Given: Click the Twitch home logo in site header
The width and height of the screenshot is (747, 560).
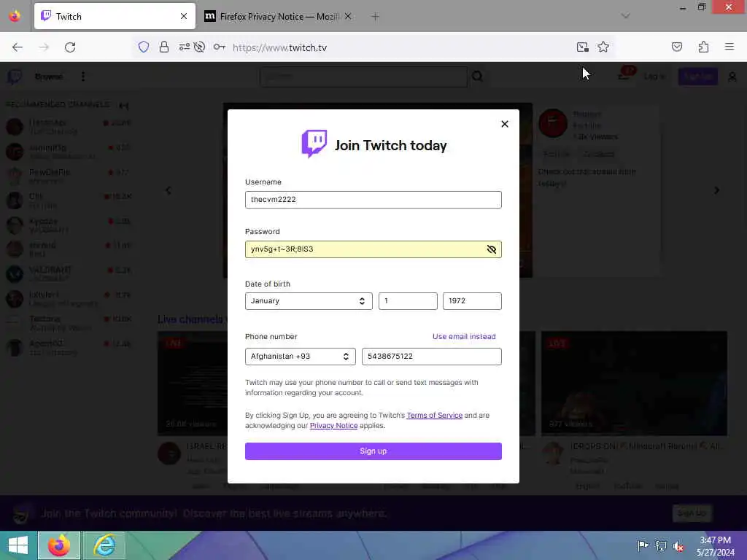Looking at the screenshot, I should pyautogui.click(x=15, y=77).
